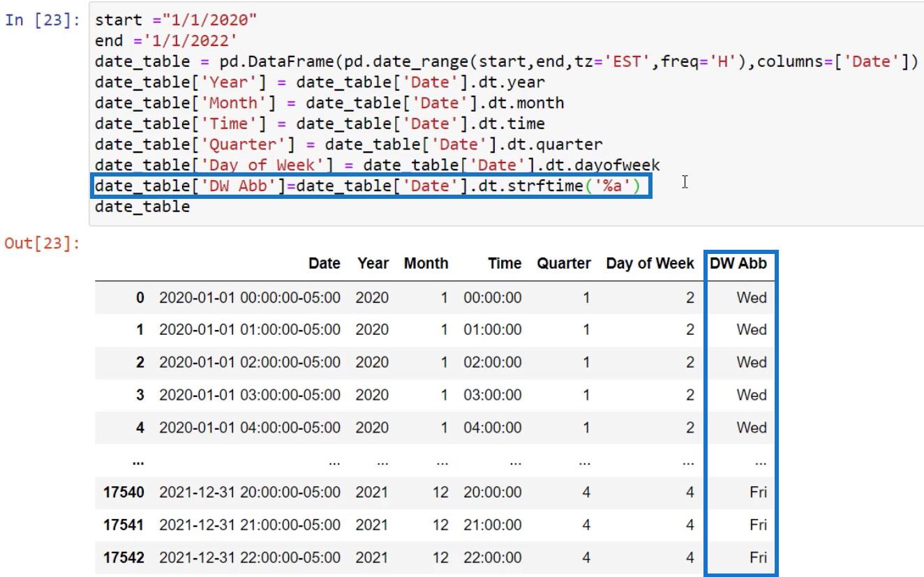Click date cell 2020-01-01 01:00:00-05:00
The width and height of the screenshot is (924, 577).
(x=250, y=329)
